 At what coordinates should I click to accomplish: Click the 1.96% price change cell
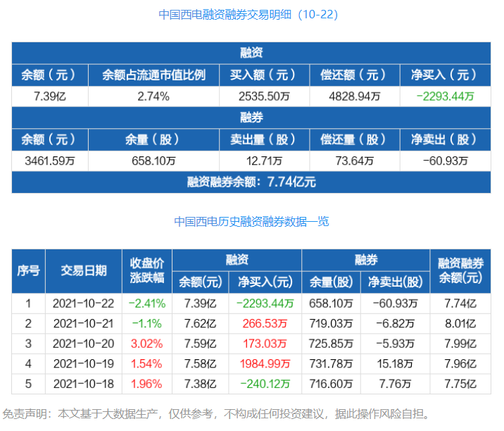pyautogui.click(x=147, y=384)
